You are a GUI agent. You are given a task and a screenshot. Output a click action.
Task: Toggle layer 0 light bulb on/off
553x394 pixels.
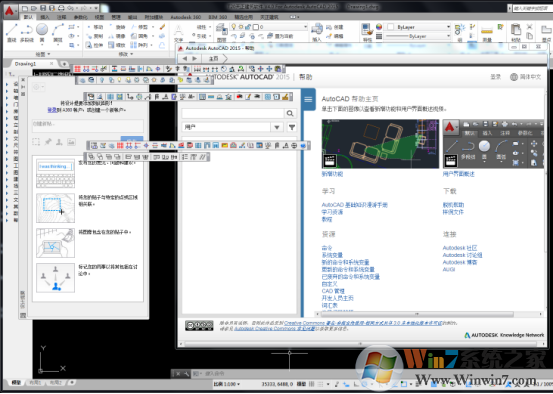pos(233,27)
